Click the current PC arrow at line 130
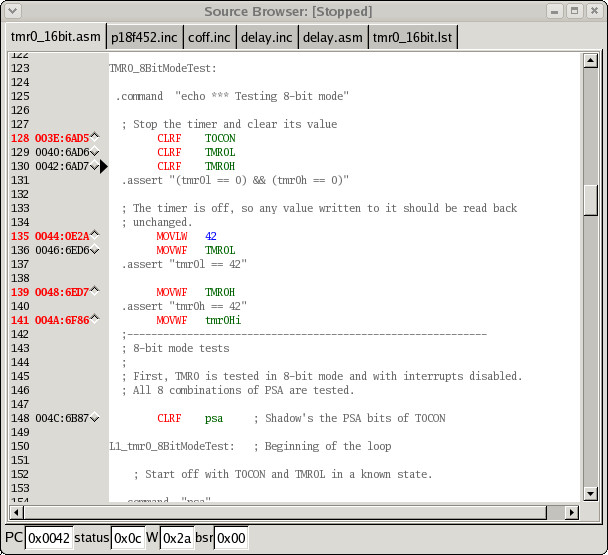Screen dimensions: 608x555 [x=104, y=166]
